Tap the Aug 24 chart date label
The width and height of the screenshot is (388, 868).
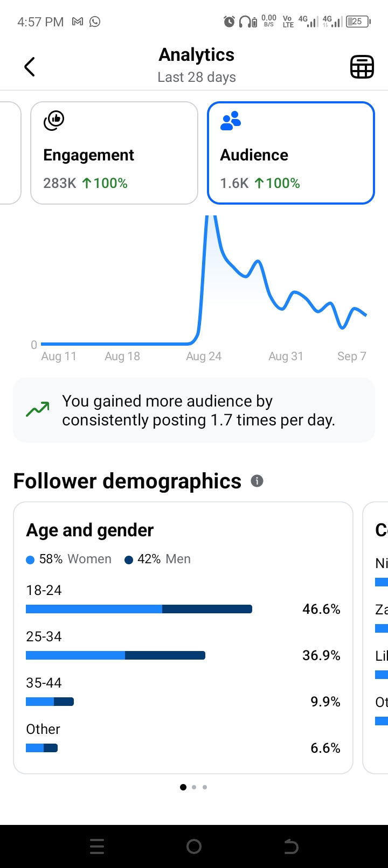pyautogui.click(x=204, y=356)
